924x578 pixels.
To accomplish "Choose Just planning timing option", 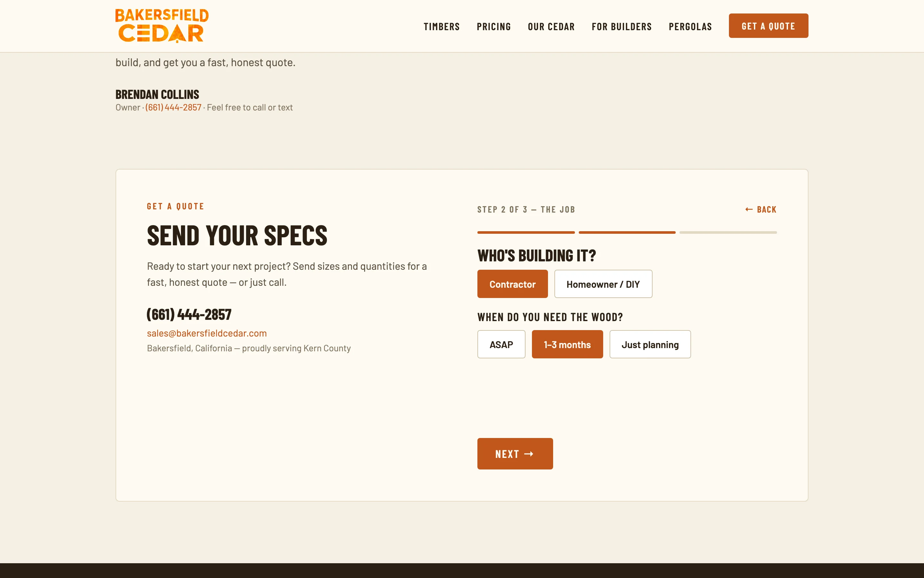I will click(650, 345).
